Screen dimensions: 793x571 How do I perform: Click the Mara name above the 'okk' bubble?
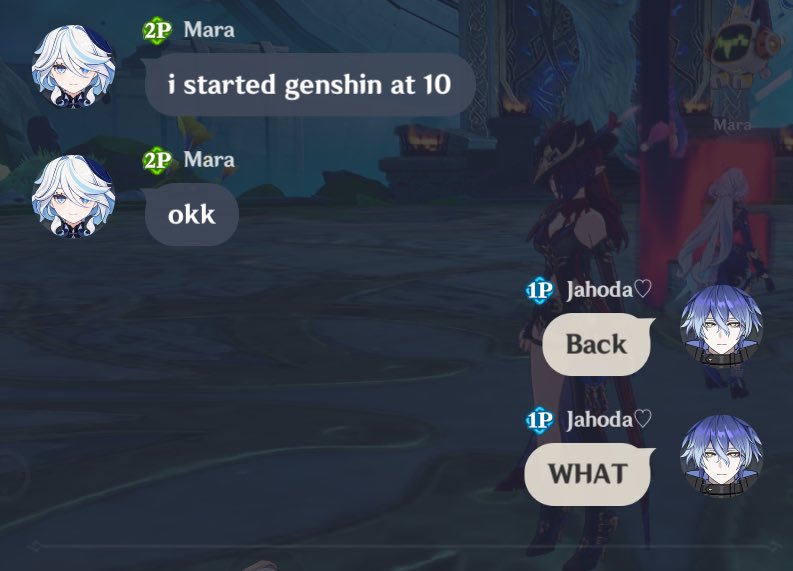coord(209,160)
